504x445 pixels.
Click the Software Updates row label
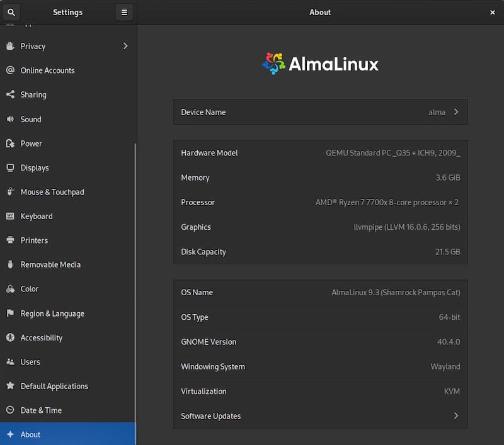tap(210, 416)
